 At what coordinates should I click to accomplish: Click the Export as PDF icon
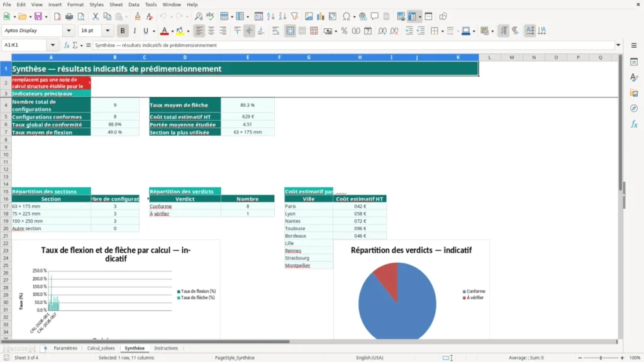tap(57, 16)
